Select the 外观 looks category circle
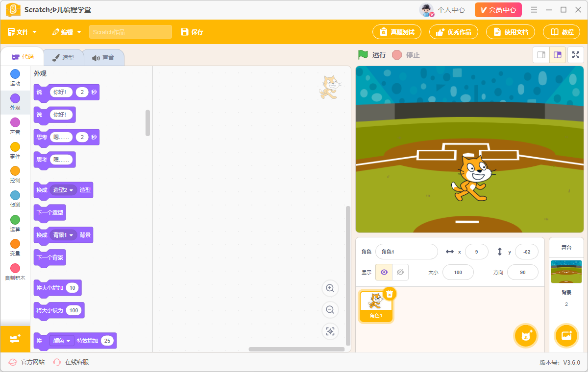Screen dimensions: 588x372 pos(15,98)
